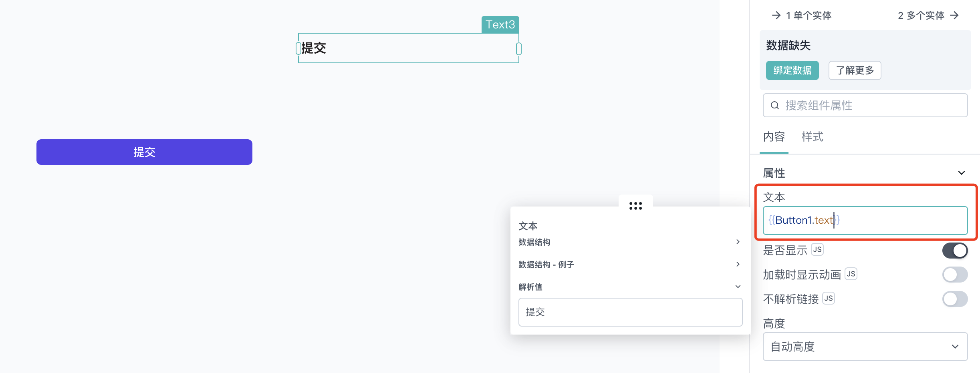This screenshot has height=373, width=980.
Task: Click the right resize handle of Text3
Action: 519,49
